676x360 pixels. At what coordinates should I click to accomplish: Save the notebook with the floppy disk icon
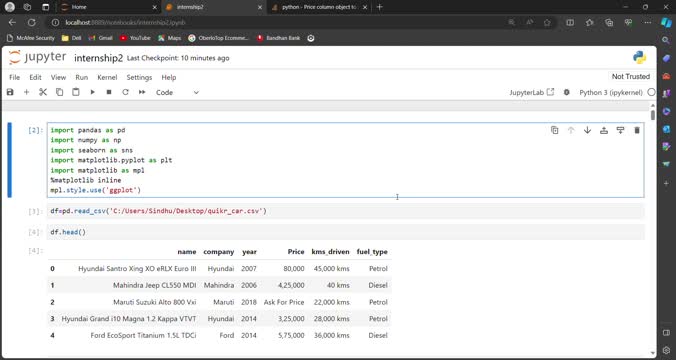10,92
